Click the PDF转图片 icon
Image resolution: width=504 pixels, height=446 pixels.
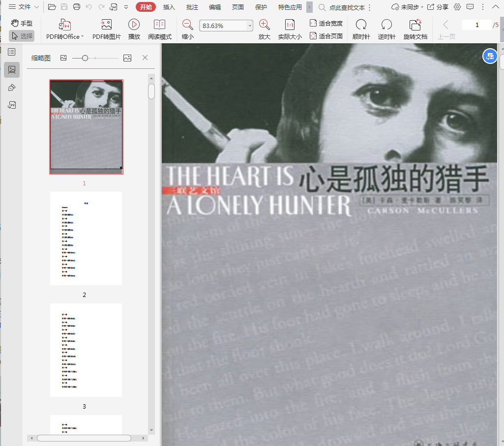[x=106, y=25]
